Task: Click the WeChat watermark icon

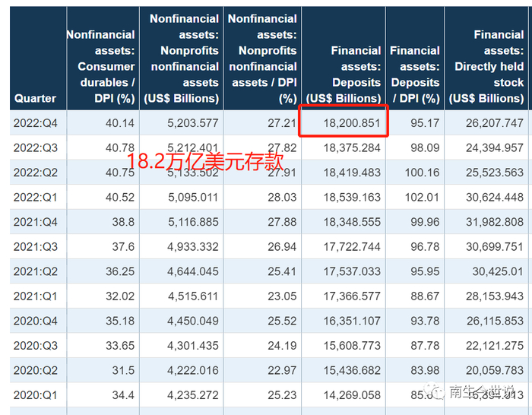Action: pyautogui.click(x=433, y=391)
